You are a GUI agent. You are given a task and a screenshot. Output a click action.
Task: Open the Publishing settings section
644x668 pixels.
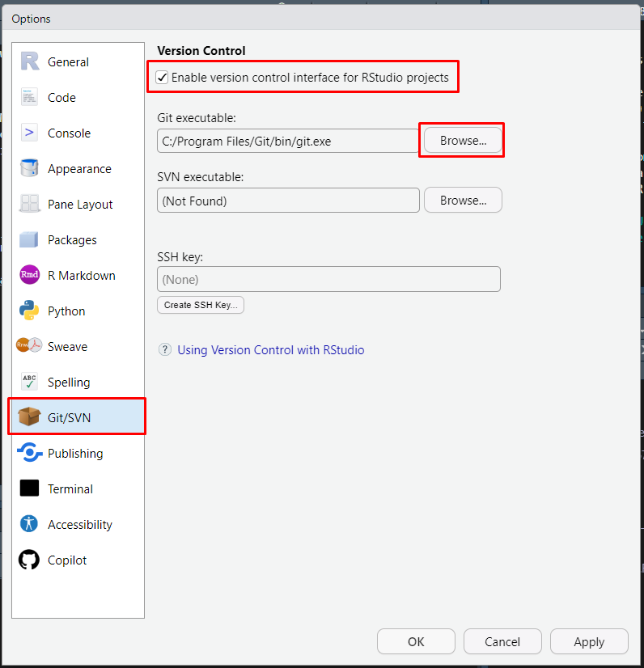pos(74,454)
